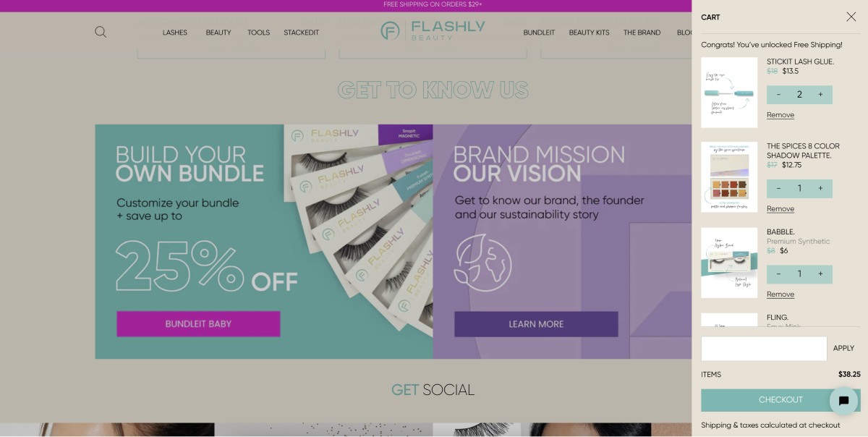Increase Babble lash quantity
This screenshot has height=437, width=868.
click(820, 274)
